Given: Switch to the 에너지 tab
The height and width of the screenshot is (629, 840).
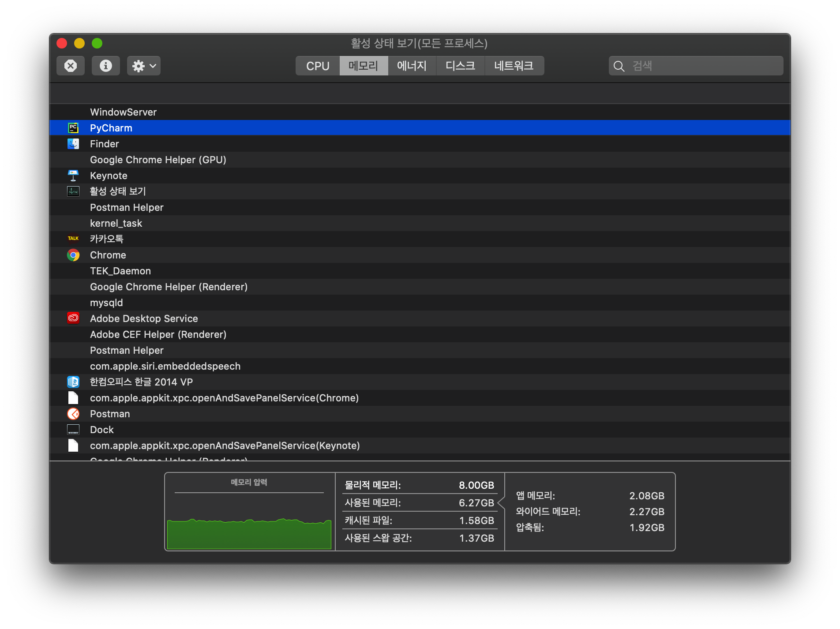Looking at the screenshot, I should tap(412, 66).
